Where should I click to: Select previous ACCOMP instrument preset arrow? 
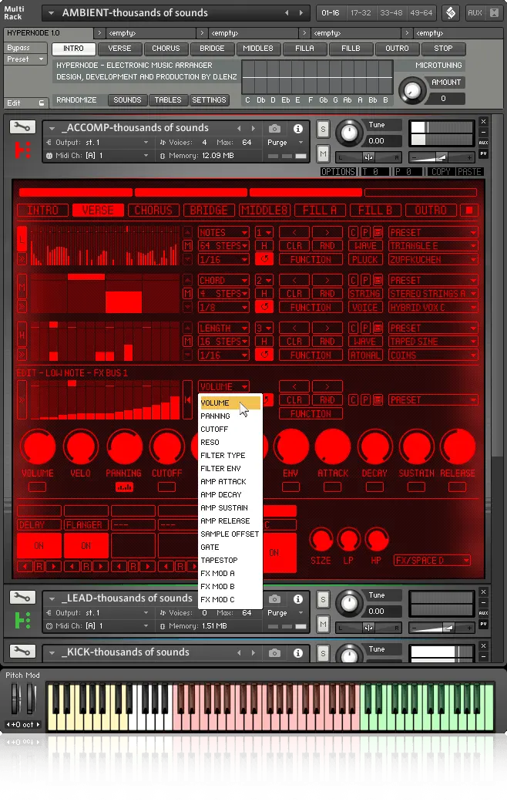coord(239,128)
